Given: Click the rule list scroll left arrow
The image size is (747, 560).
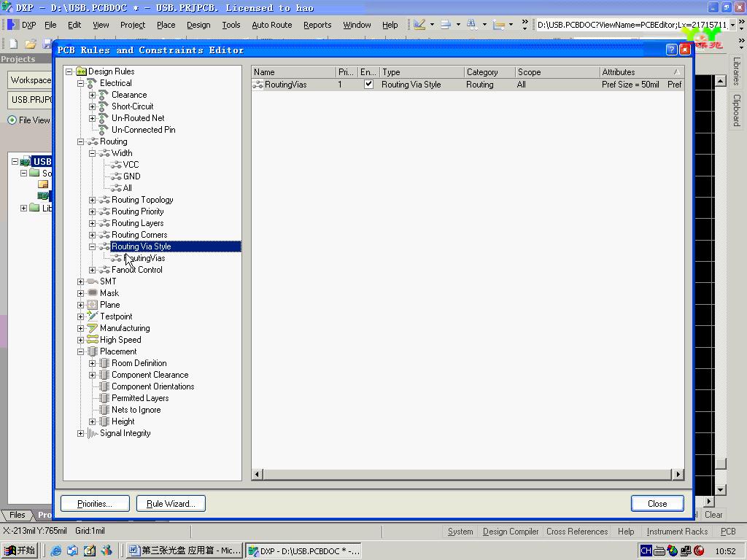Looking at the screenshot, I should click(x=258, y=474).
